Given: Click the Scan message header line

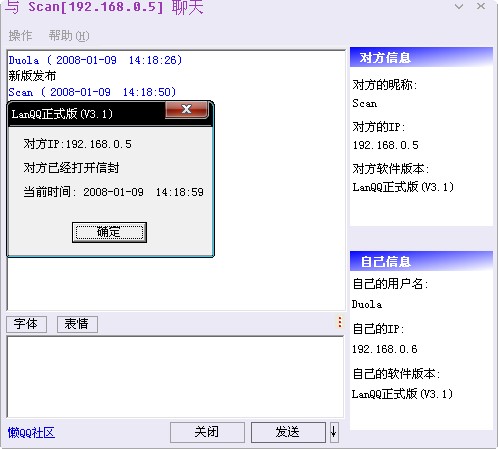Looking at the screenshot, I should click(92, 92).
